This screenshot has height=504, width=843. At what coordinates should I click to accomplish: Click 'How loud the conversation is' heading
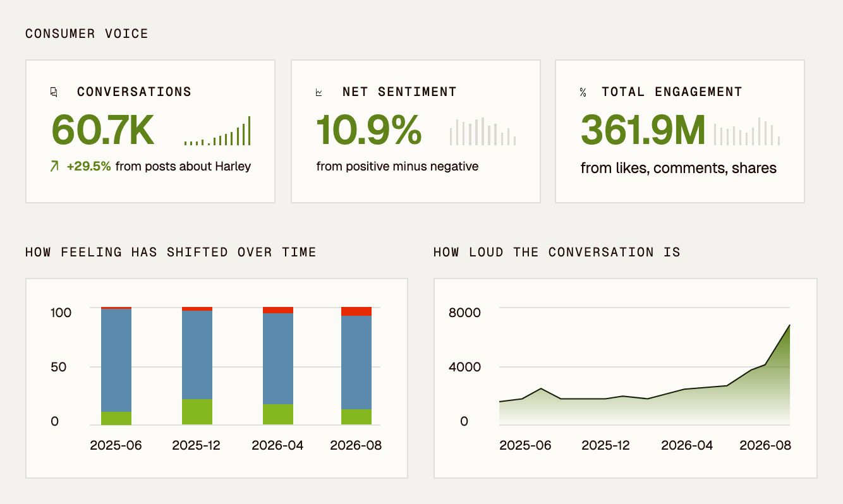(557, 253)
